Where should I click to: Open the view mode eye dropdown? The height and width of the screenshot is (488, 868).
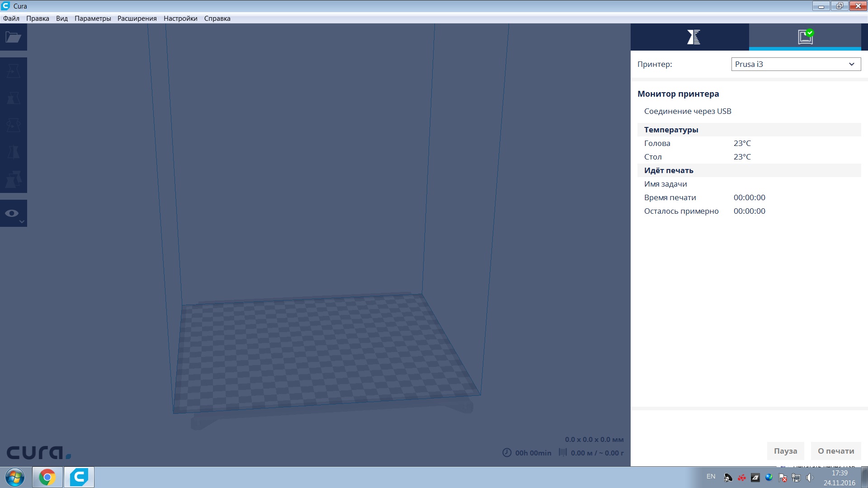pyautogui.click(x=13, y=213)
